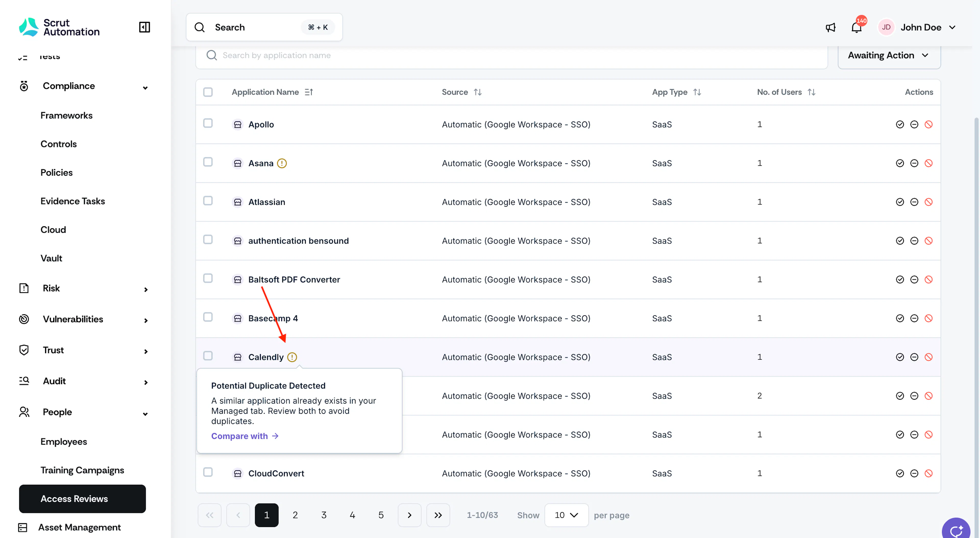This screenshot has width=980, height=538.
Task: Focus the Search by application name field
Action: pos(512,56)
